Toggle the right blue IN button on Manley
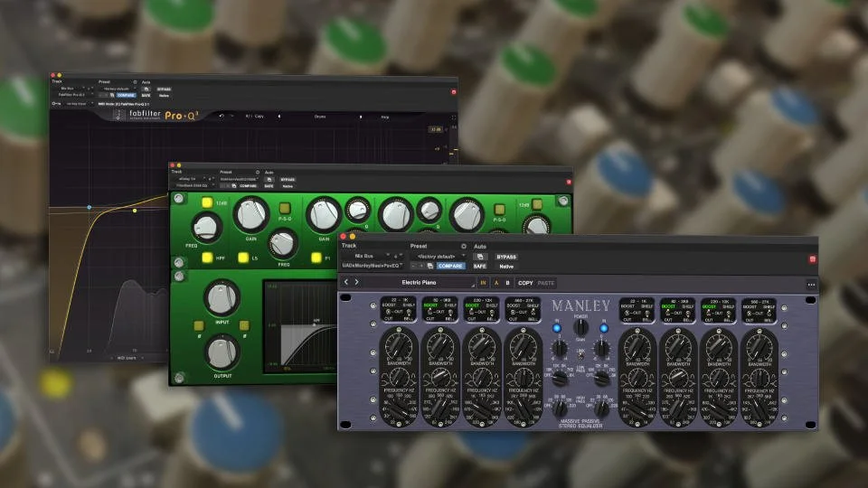868x488 pixels. point(604,328)
